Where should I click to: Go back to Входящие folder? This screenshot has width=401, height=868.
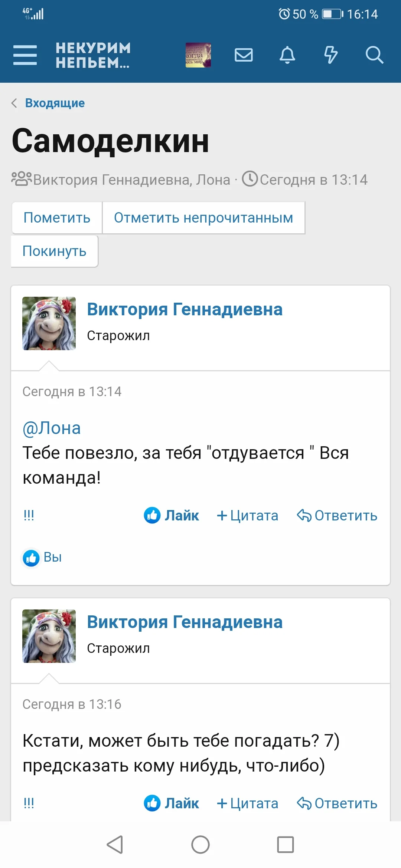54,103
